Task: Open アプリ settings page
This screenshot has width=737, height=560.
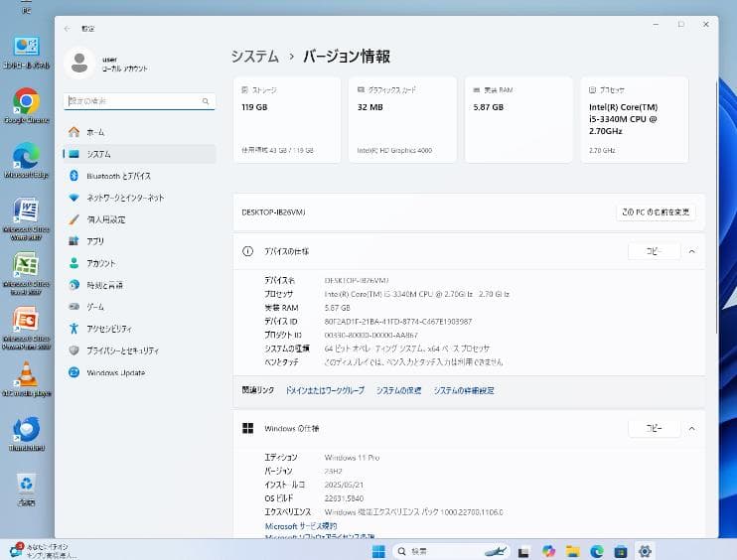Action: pyautogui.click(x=139, y=241)
